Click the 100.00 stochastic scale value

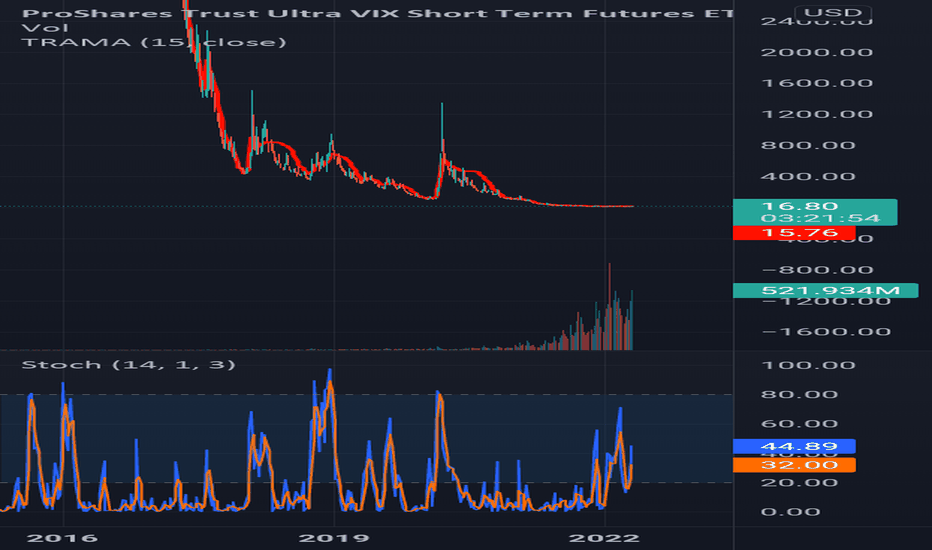pyautogui.click(x=808, y=365)
